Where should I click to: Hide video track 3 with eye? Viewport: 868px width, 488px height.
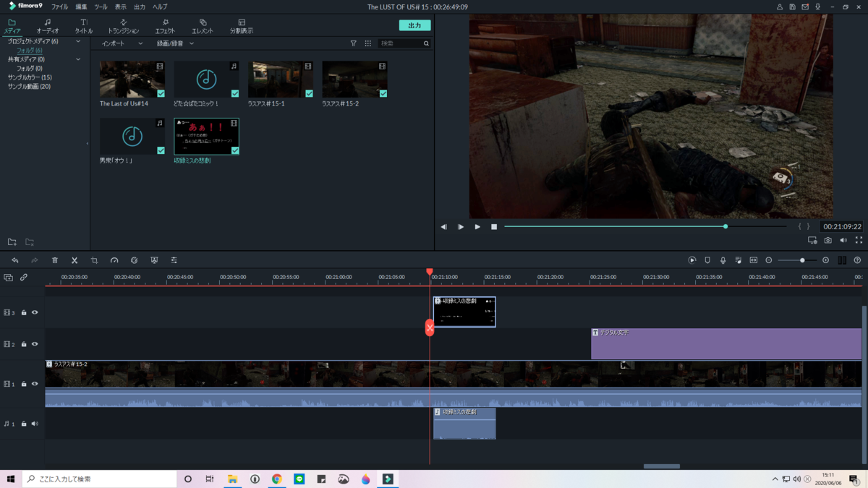[35, 312]
